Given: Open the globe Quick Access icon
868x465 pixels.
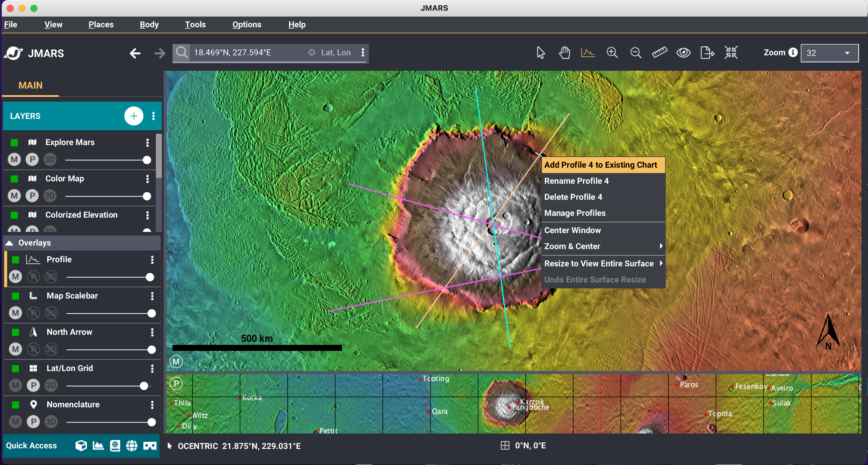Looking at the screenshot, I should tap(132, 446).
